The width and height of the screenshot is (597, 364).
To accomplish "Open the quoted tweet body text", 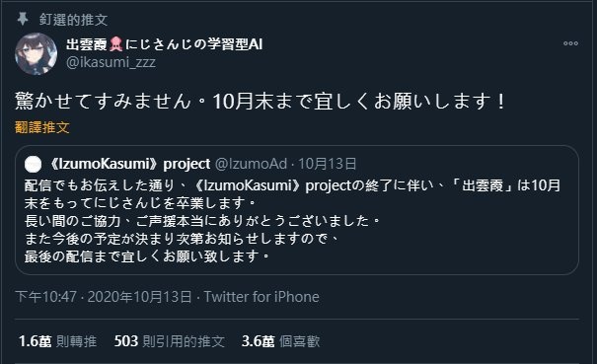I will click(292, 220).
